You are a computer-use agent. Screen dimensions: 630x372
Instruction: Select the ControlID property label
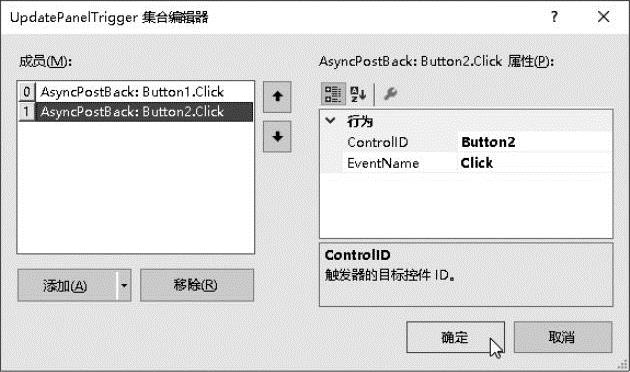click(378, 142)
